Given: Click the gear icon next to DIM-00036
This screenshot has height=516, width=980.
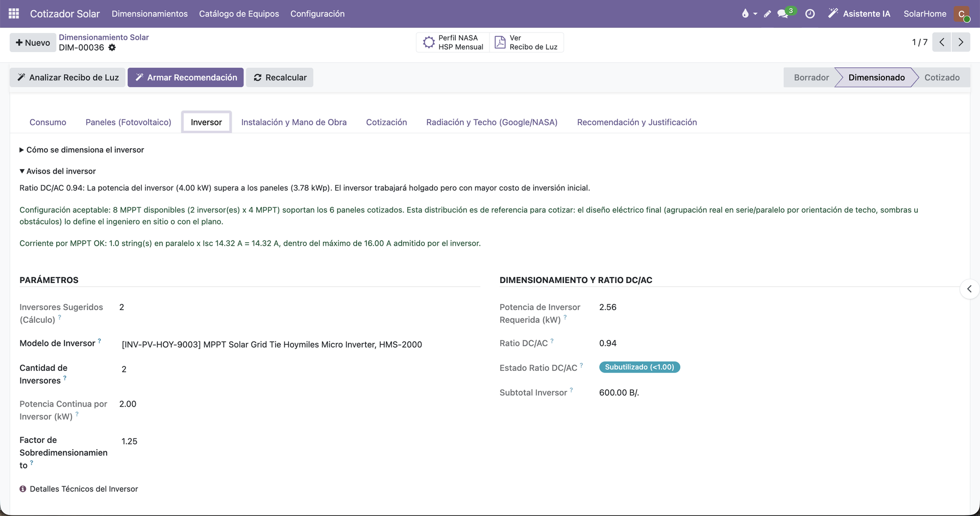Looking at the screenshot, I should [112, 48].
